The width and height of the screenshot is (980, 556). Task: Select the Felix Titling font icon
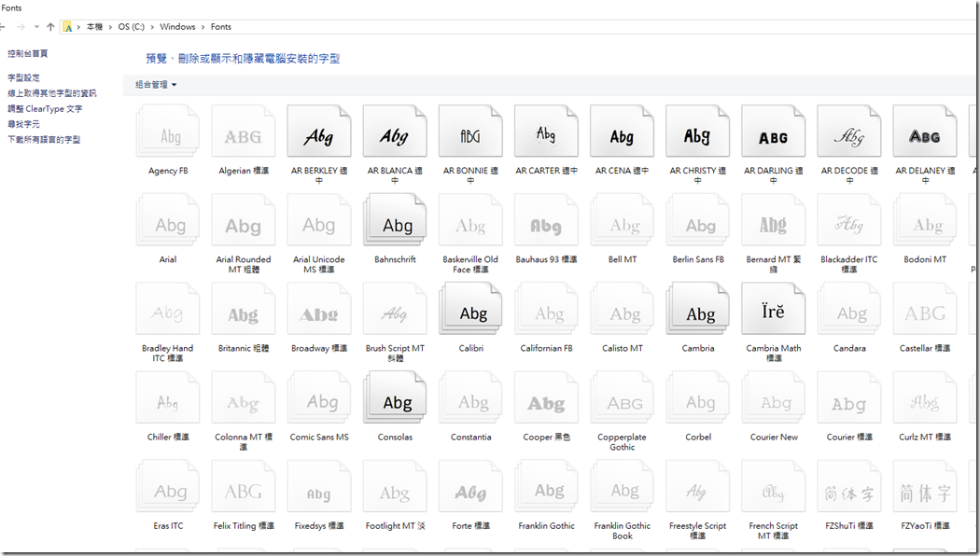(244, 486)
